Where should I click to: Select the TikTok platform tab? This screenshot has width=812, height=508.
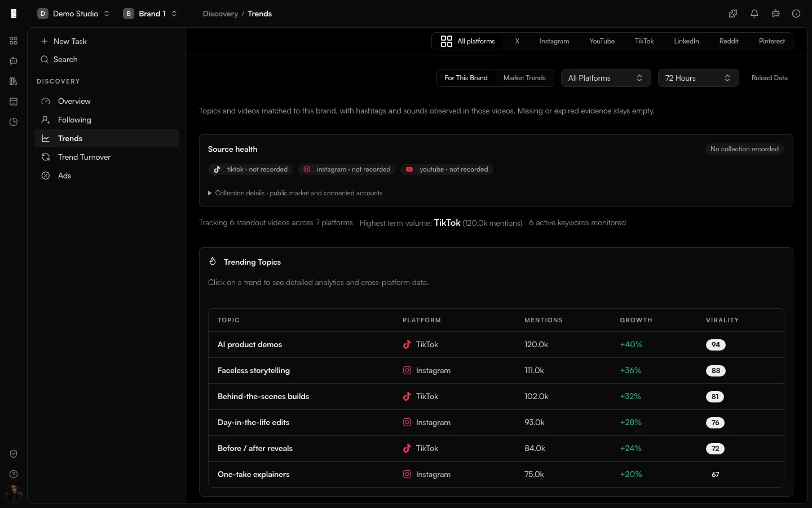[645, 41]
